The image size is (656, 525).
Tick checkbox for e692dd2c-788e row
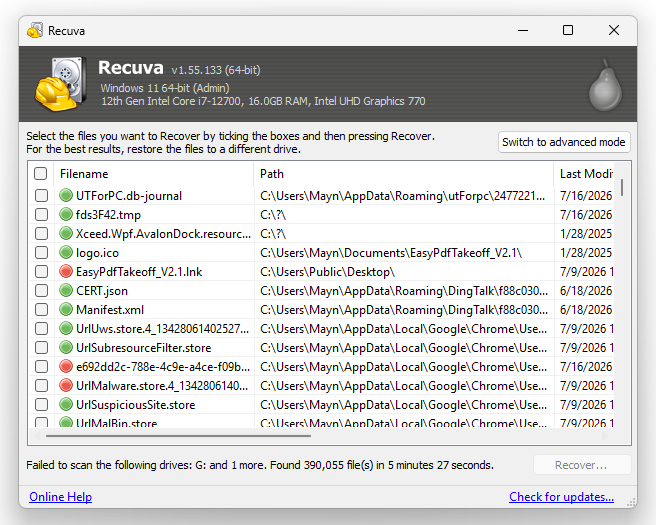(x=41, y=366)
